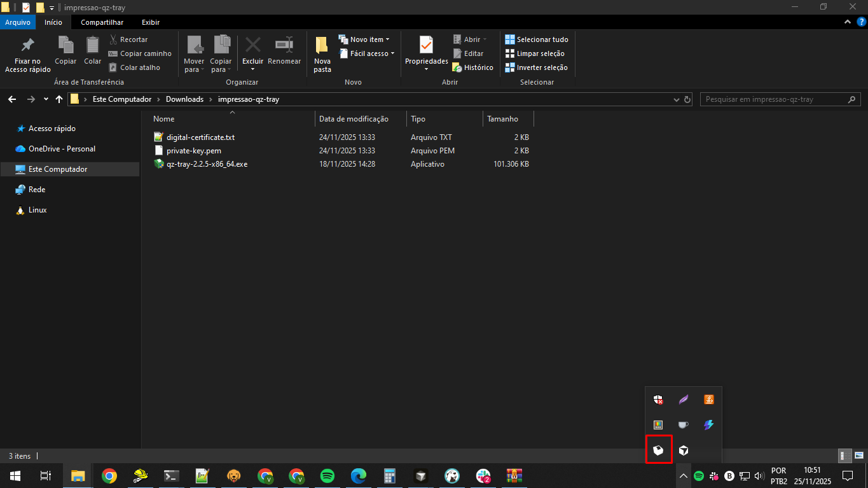Collapse the hidden tray icons chevron
The width and height of the screenshot is (868, 488).
click(x=683, y=476)
